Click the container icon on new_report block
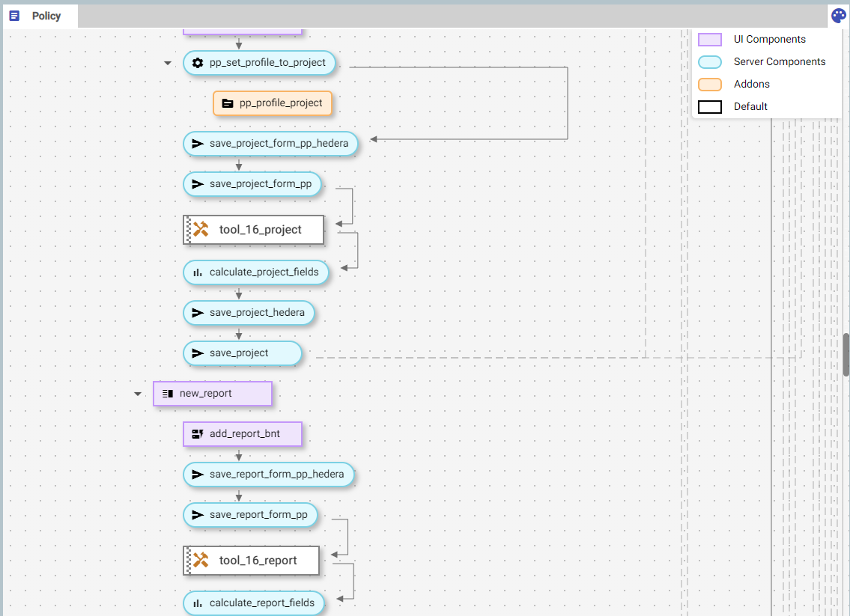This screenshot has width=850, height=616. (168, 394)
